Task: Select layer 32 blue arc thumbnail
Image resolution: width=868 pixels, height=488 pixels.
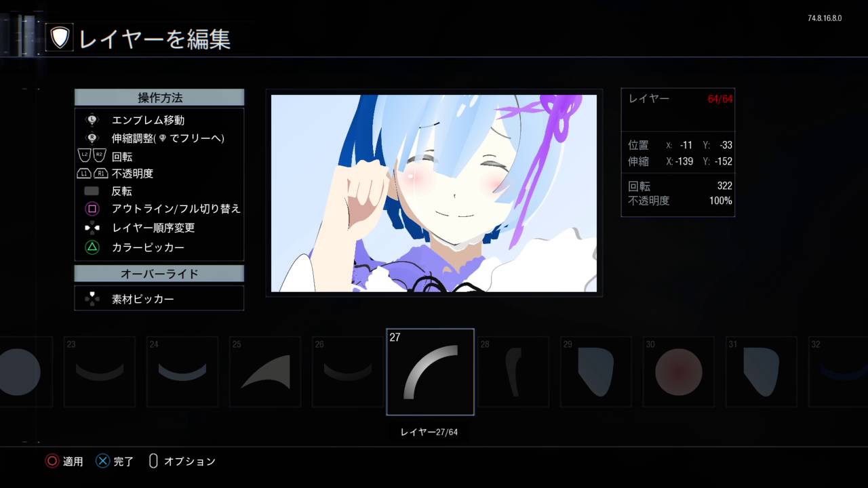Action: pyautogui.click(x=838, y=371)
